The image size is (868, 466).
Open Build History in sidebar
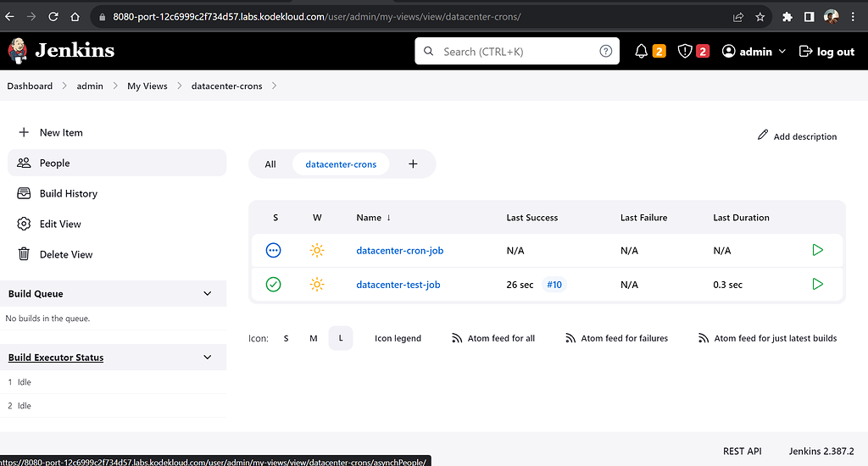pyautogui.click(x=68, y=193)
